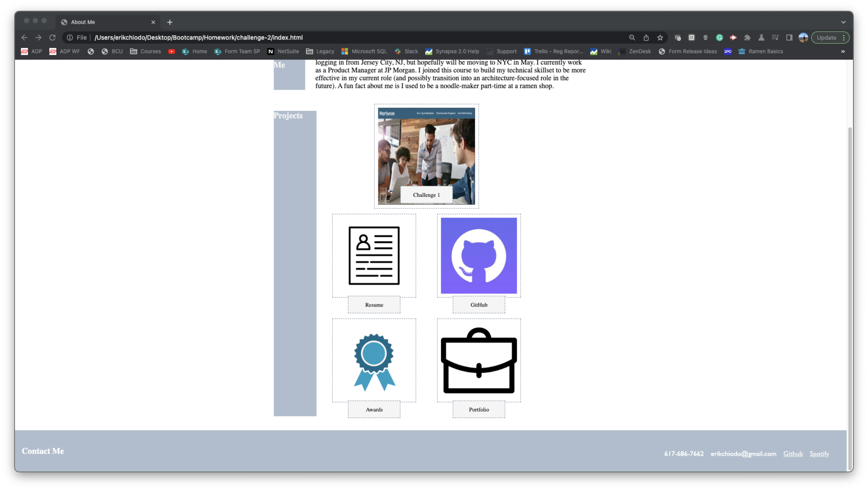Expand the tab search chevron
The width and height of the screenshot is (868, 490).
(843, 22)
